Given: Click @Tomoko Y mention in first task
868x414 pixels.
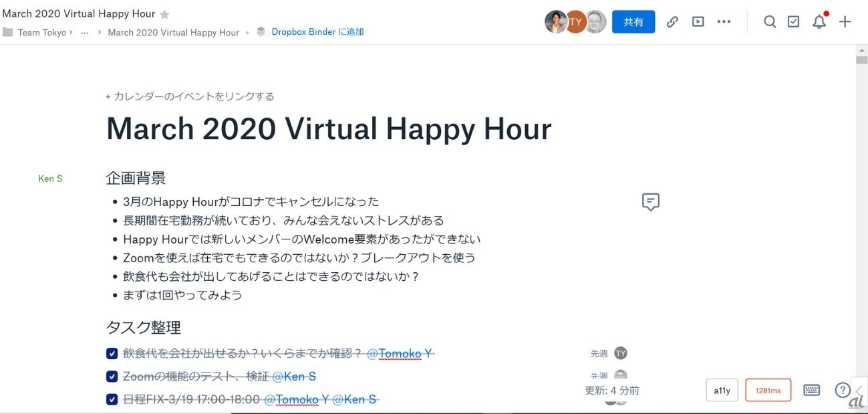Looking at the screenshot, I should (400, 353).
